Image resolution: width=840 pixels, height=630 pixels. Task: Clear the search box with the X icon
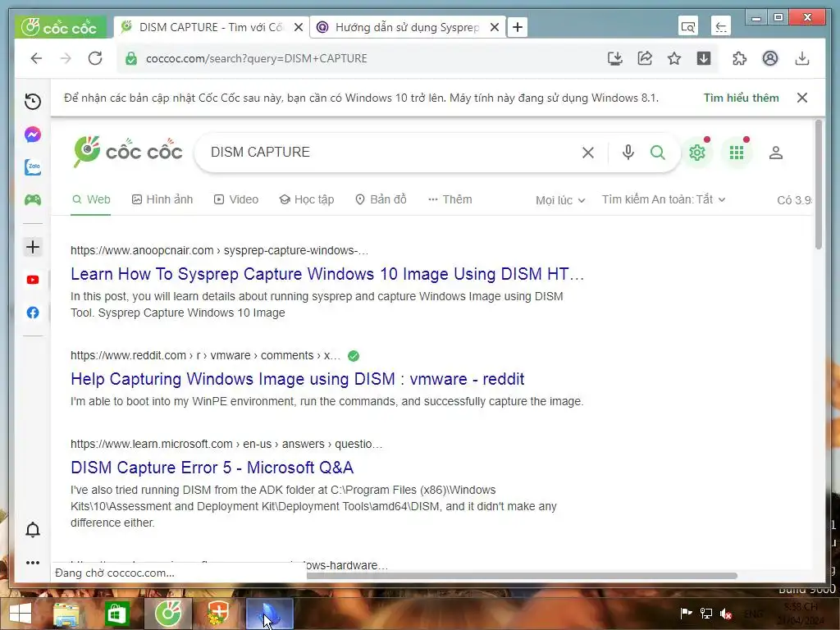pos(588,153)
